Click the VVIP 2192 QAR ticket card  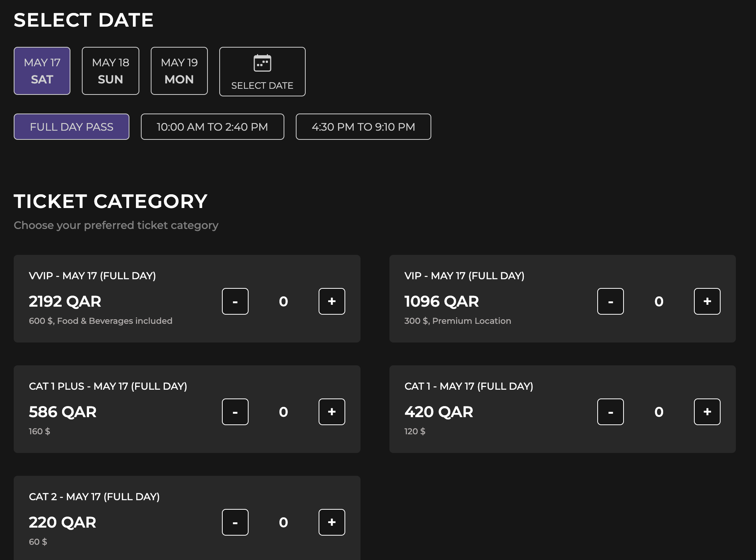(187, 299)
